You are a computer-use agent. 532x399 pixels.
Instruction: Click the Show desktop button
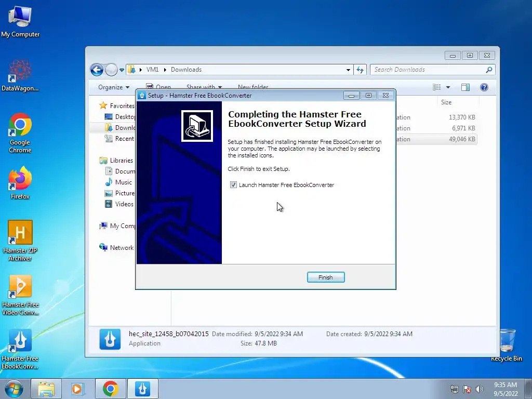pos(528,389)
